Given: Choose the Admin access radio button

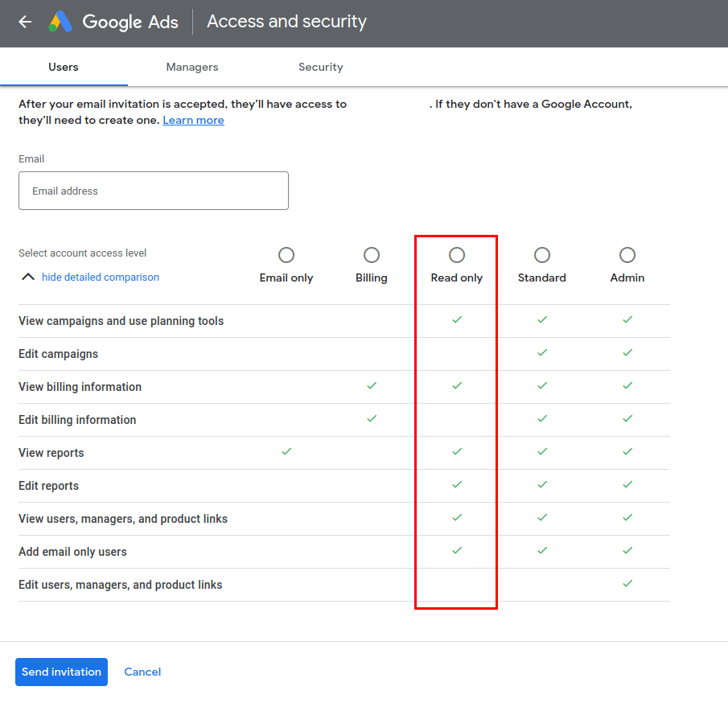Looking at the screenshot, I should click(627, 255).
